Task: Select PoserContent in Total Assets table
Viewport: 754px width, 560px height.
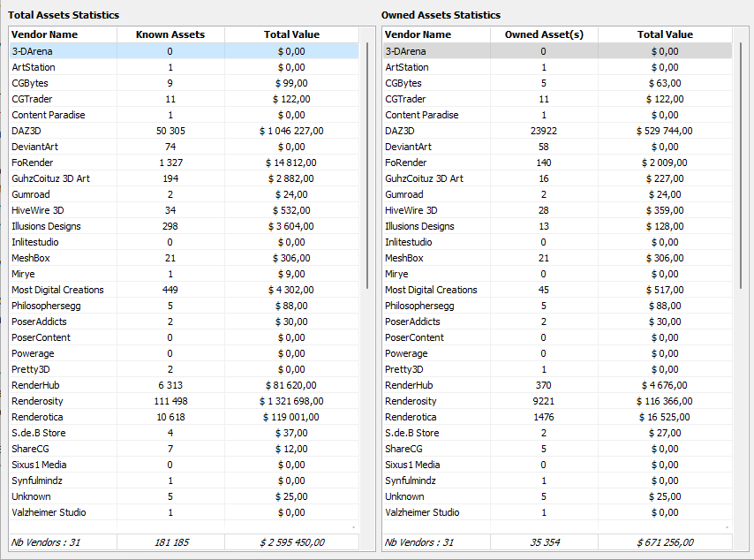Action: coord(185,337)
